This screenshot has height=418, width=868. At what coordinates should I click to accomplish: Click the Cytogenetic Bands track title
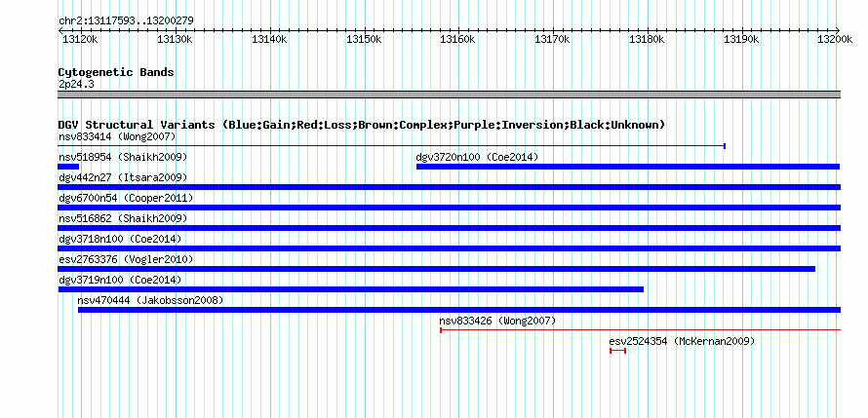click(x=116, y=72)
